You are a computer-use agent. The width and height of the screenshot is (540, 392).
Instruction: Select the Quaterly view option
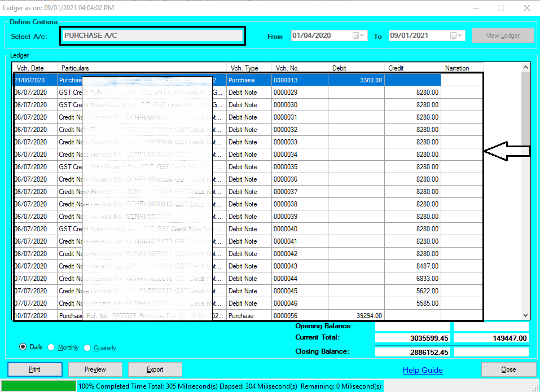point(89,347)
